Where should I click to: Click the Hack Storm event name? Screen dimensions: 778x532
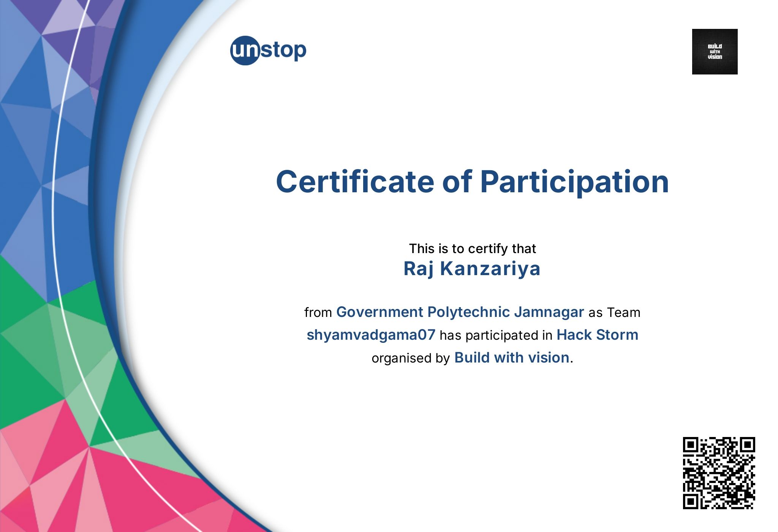coord(597,335)
